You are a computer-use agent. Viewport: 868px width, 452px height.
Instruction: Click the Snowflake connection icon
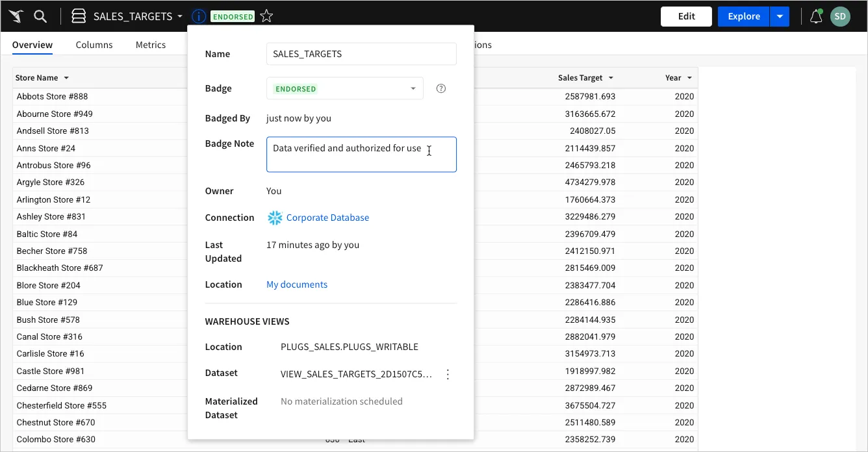click(275, 218)
